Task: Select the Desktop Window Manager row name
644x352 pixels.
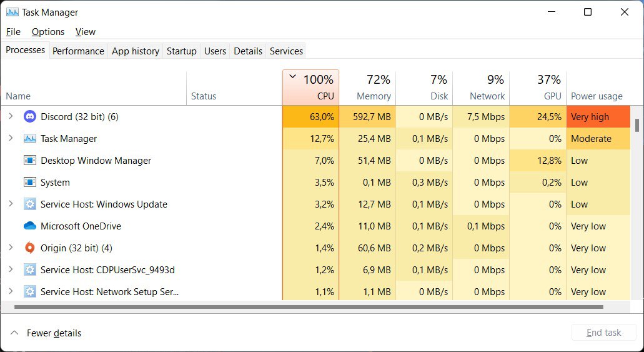Action: (96, 161)
